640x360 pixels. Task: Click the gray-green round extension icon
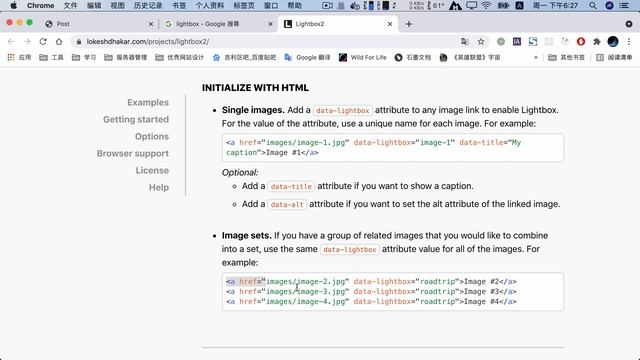(x=501, y=42)
